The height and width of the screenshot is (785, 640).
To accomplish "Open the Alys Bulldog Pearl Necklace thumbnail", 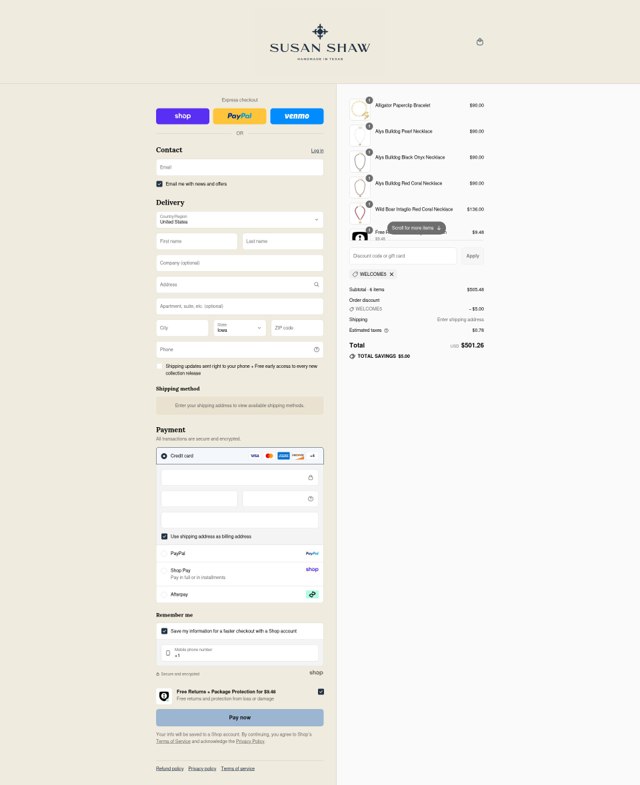I will [360, 135].
